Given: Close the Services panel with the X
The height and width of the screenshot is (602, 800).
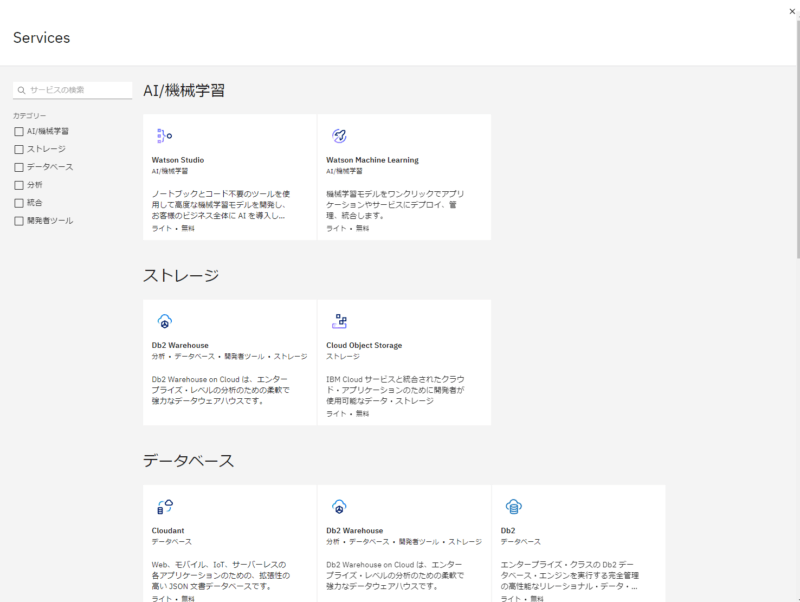Looking at the screenshot, I should 792,11.
